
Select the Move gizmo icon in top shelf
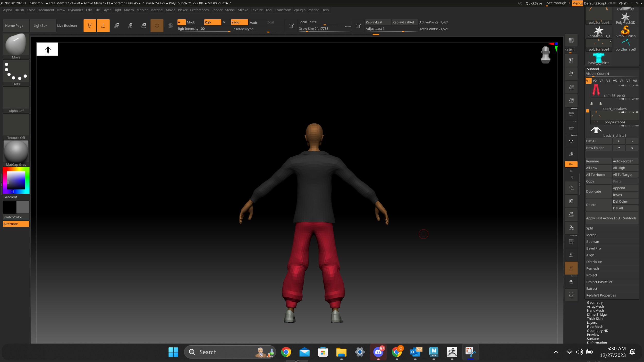[x=116, y=25]
